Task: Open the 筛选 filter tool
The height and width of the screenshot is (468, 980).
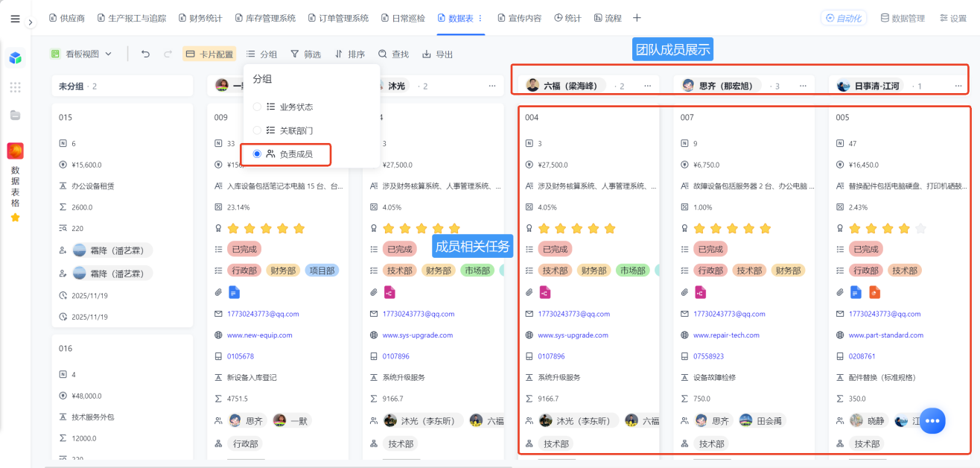Action: [x=305, y=54]
